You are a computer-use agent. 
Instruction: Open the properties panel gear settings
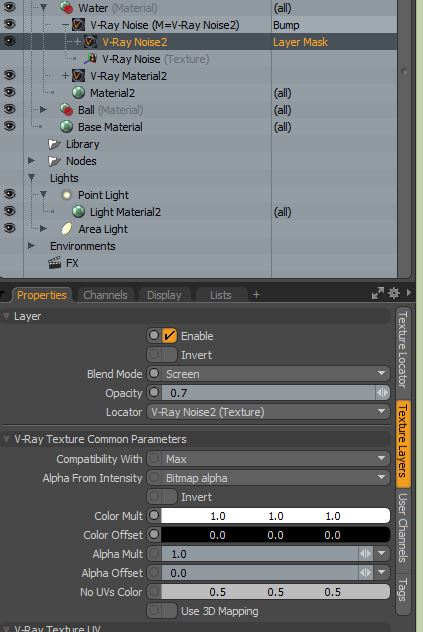tap(394, 293)
